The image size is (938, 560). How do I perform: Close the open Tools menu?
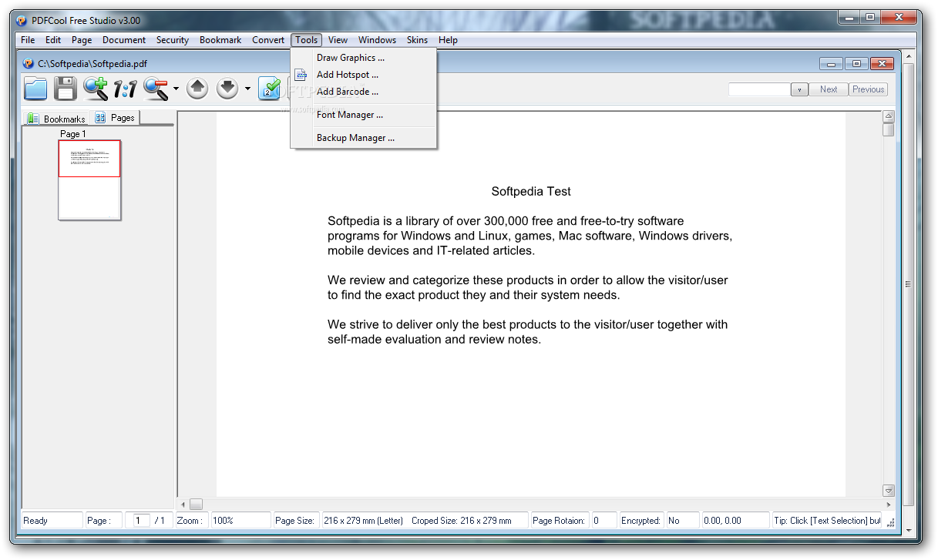click(x=306, y=40)
